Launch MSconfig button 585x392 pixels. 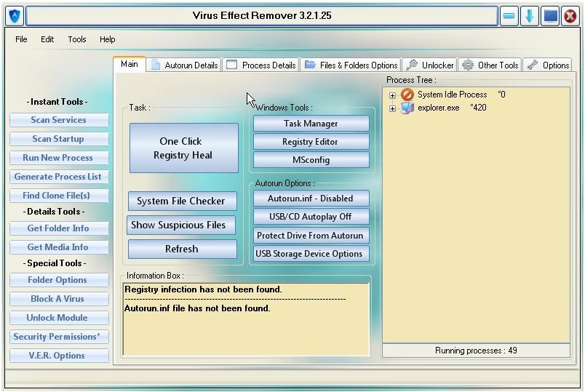click(311, 160)
